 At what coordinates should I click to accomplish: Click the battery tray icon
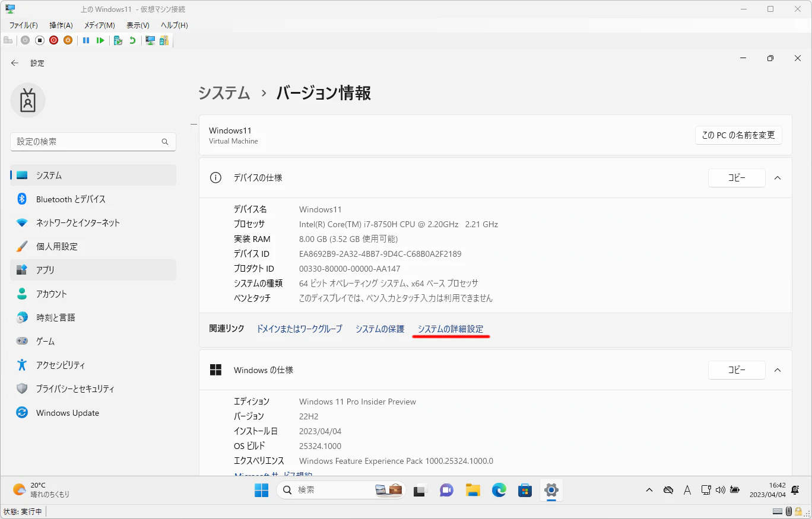click(x=735, y=490)
